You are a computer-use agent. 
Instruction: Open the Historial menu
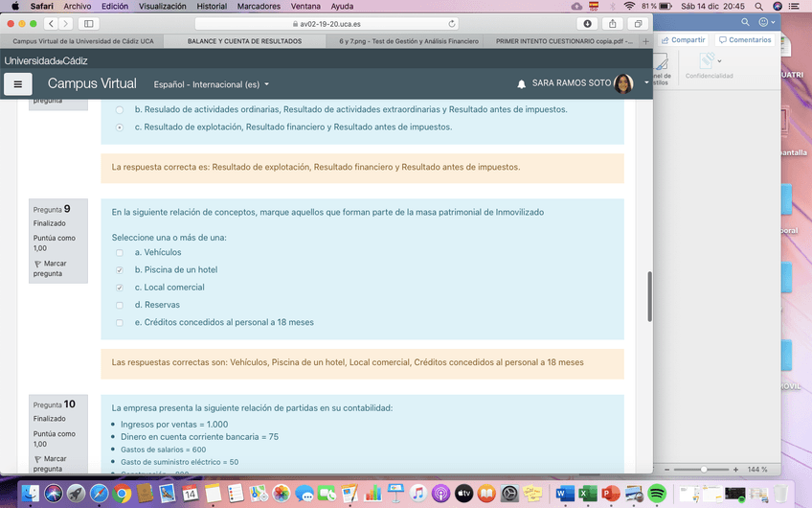[x=212, y=6]
